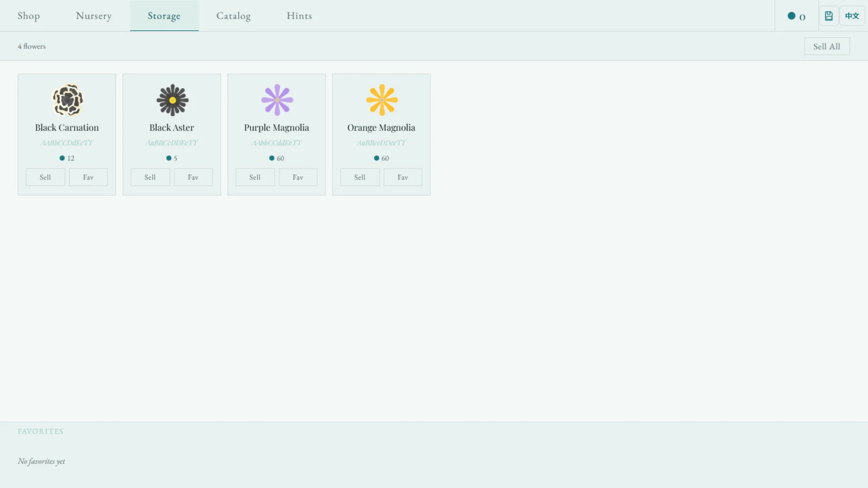Image resolution: width=868 pixels, height=488 pixels.
Task: Click the Orange Magnolia price of 60
Action: (x=382, y=158)
